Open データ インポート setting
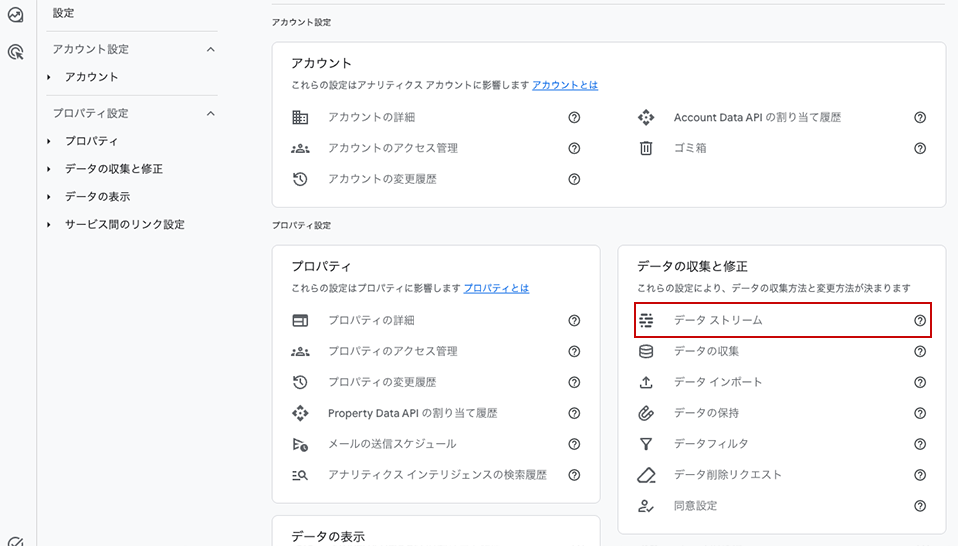This screenshot has width=958, height=546. pyautogui.click(x=718, y=382)
